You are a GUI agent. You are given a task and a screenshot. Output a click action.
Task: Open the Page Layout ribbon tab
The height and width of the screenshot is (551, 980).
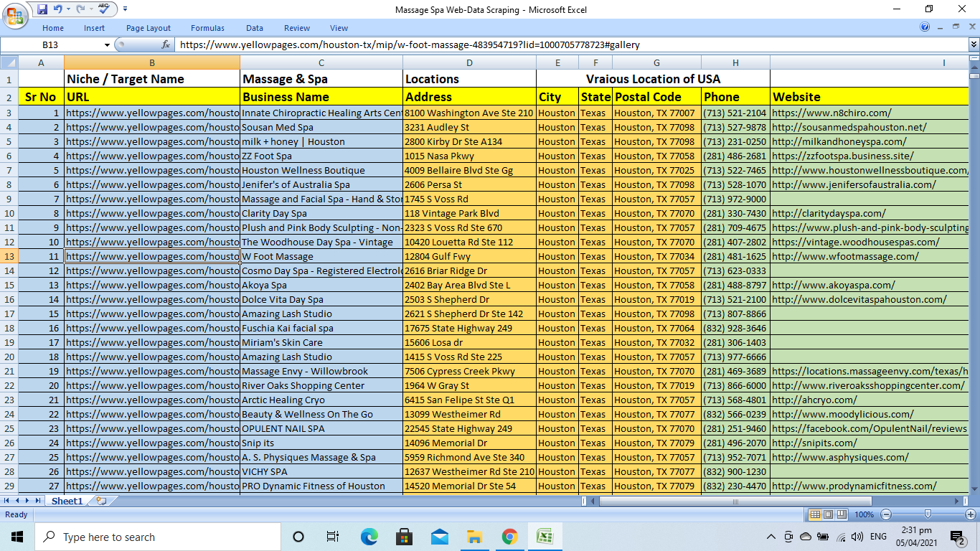point(149,28)
